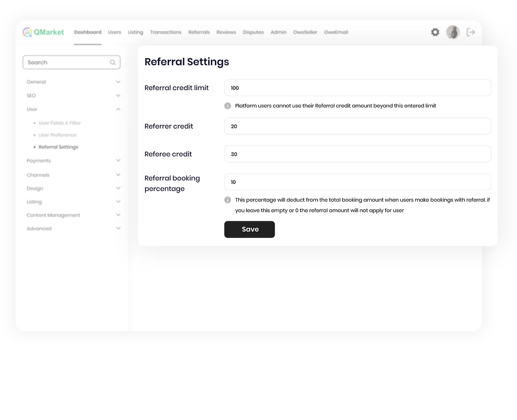The height and width of the screenshot is (420, 517).
Task: Focus the Referral credit limit field
Action: 357,88
